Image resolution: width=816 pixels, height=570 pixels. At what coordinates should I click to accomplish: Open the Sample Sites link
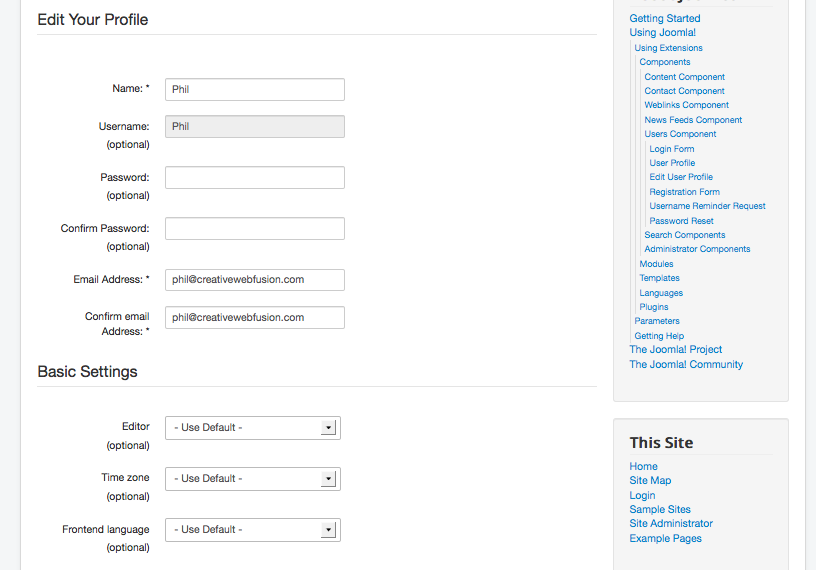[660, 510]
